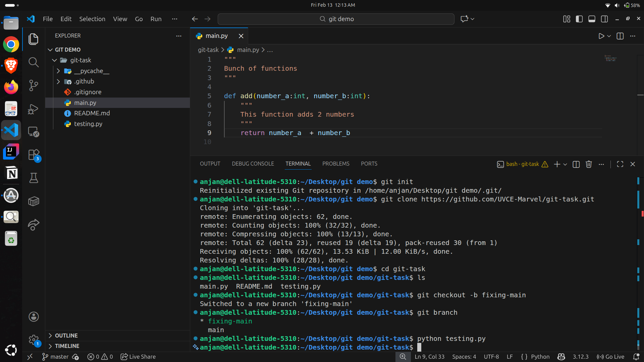Run the main.py file with play button
644x362 pixels.
tap(601, 36)
